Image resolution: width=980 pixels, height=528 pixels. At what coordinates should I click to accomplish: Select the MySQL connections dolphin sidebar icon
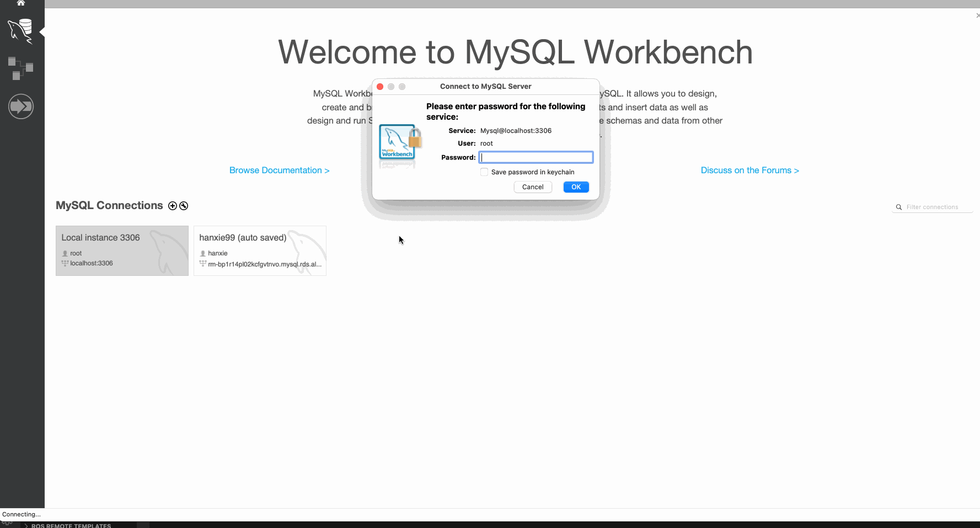tap(20, 31)
